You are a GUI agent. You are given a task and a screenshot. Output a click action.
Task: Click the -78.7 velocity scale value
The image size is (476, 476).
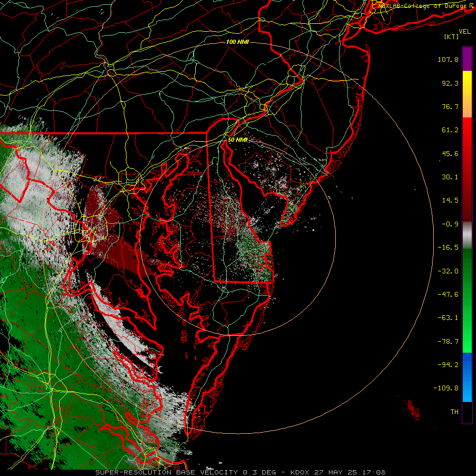(448, 342)
